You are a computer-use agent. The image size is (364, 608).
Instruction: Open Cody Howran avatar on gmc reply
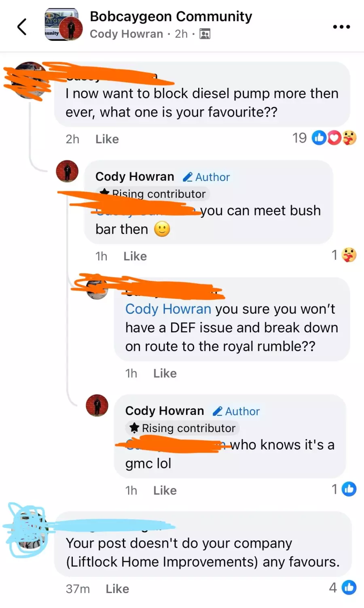pyautogui.click(x=97, y=405)
